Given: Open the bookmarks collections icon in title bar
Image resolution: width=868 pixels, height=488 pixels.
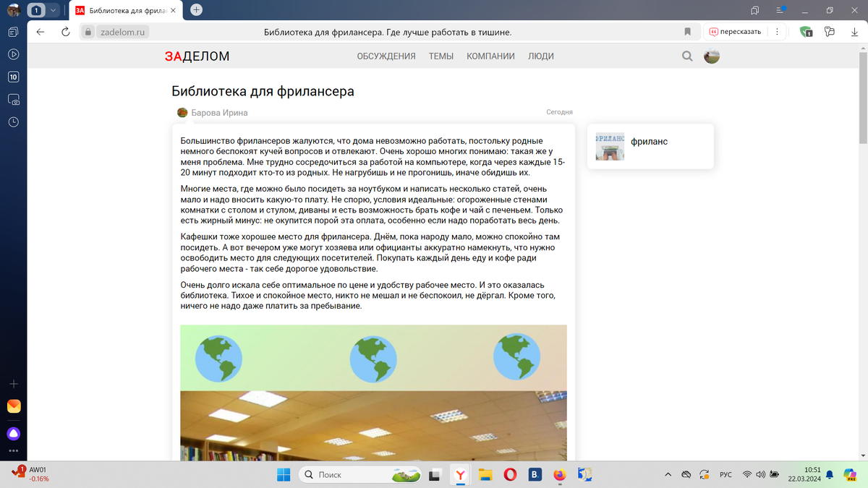Looking at the screenshot, I should click(754, 10).
